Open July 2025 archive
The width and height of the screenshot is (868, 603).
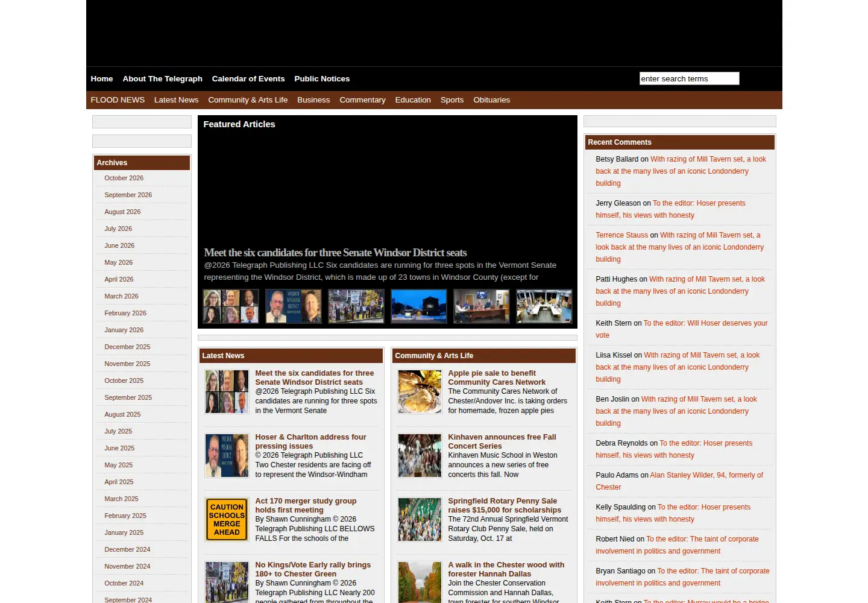(x=118, y=431)
